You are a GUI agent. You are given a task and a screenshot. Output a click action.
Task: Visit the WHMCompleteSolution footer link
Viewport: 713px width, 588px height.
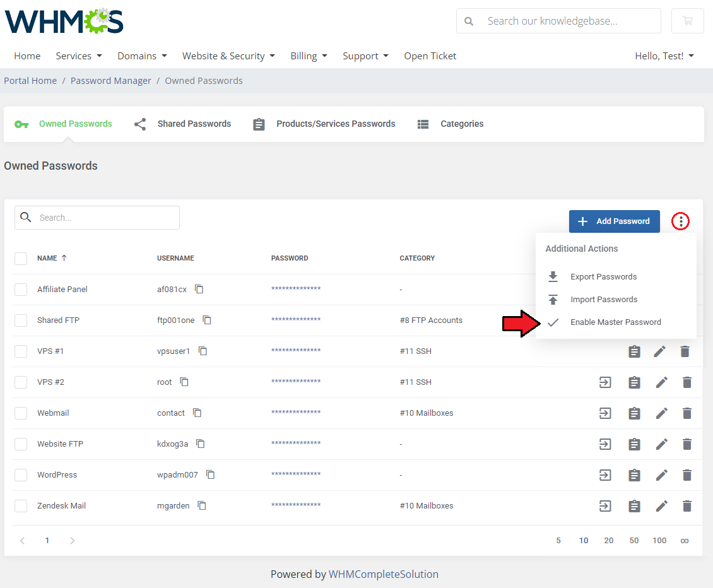coord(384,574)
